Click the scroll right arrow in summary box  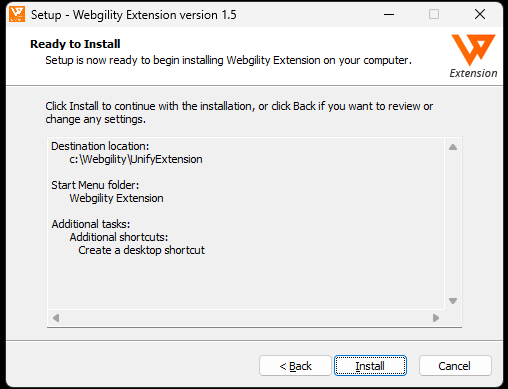[436, 318]
